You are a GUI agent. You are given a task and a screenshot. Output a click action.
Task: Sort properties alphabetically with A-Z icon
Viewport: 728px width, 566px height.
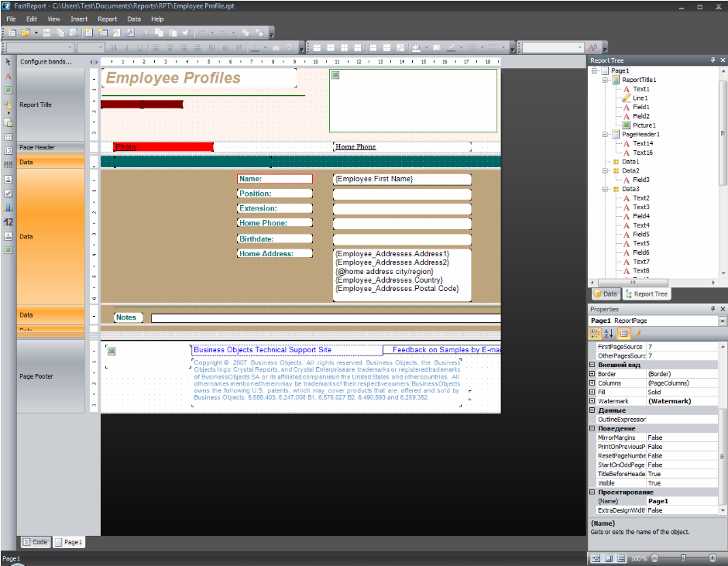coord(609,333)
